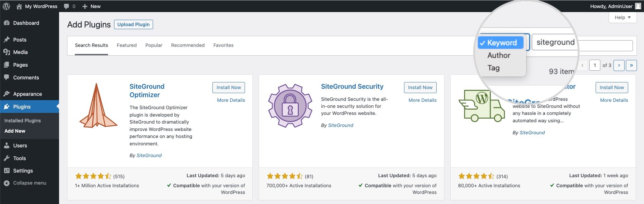644x204 pixels.
Task: Click the My WordPress site name
Action: [41, 6]
